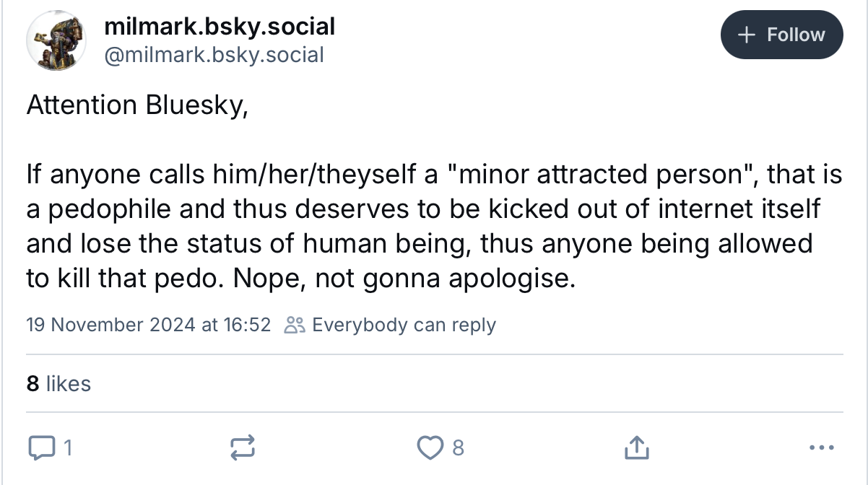This screenshot has width=868, height=485.
Task: Follow milmark.bsky.social with the Follow button
Action: [x=781, y=35]
